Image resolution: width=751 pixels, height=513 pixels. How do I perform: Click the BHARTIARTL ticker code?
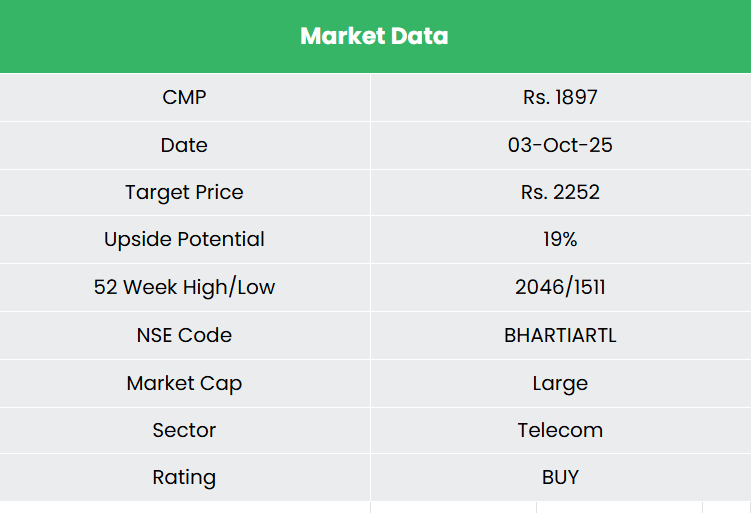(560, 335)
